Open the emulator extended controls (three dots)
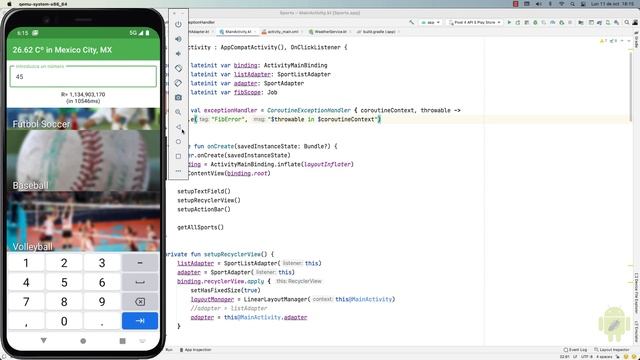Image resolution: width=640 pixels, height=360 pixels. 178,171
